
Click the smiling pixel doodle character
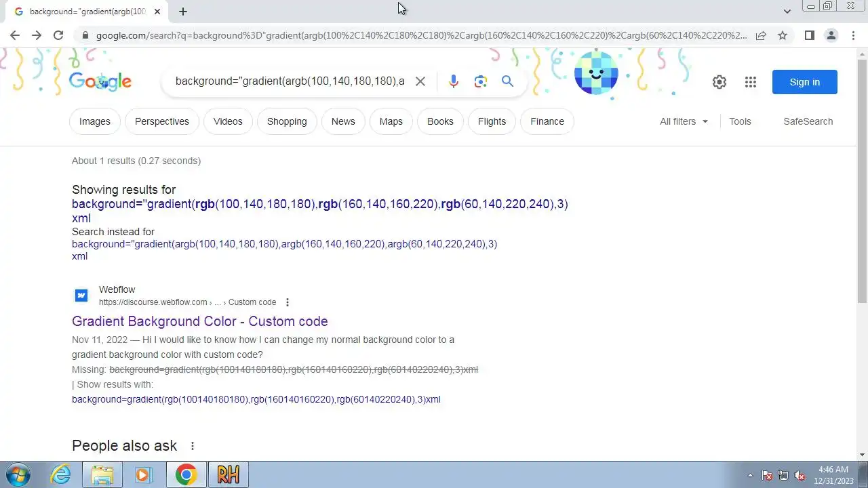[x=596, y=73]
